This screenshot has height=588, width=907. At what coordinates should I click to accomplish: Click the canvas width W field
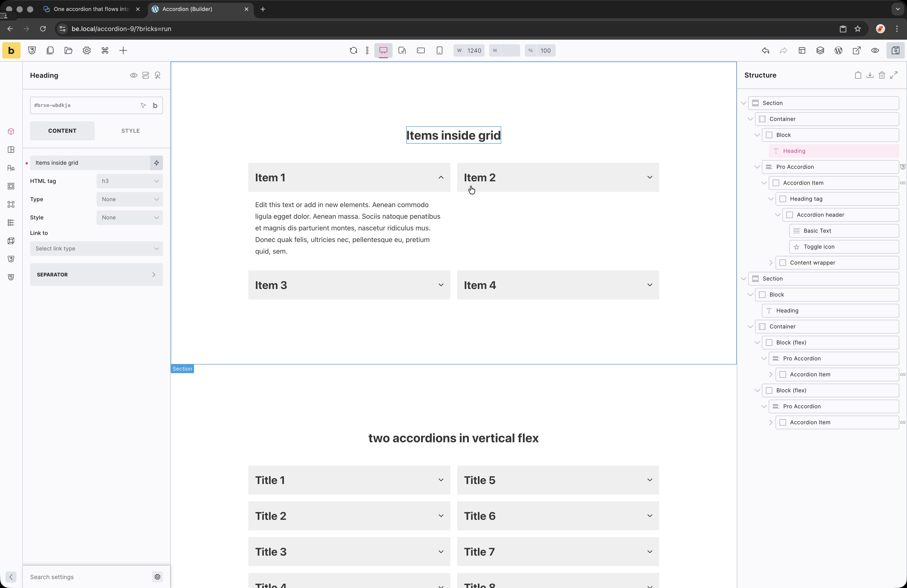click(469, 51)
